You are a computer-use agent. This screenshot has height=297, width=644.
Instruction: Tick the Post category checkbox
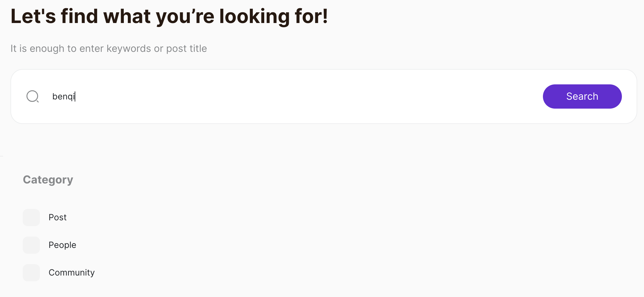coord(31,218)
